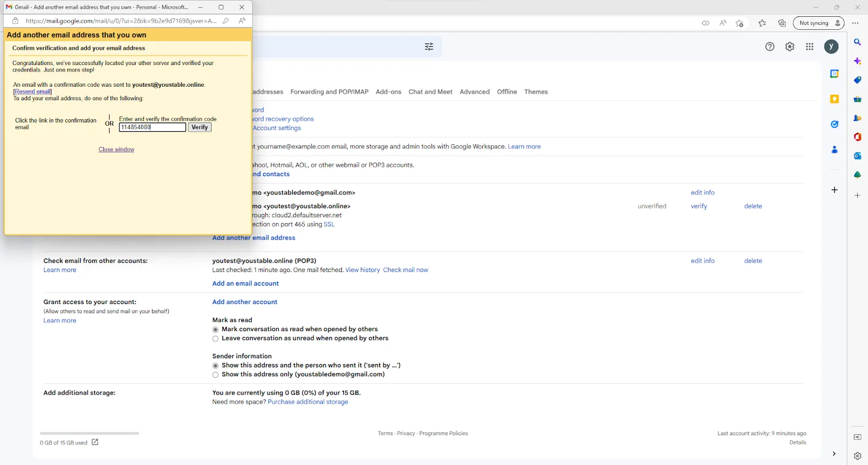
Task: Click Not syncing profile button
Action: [x=819, y=23]
